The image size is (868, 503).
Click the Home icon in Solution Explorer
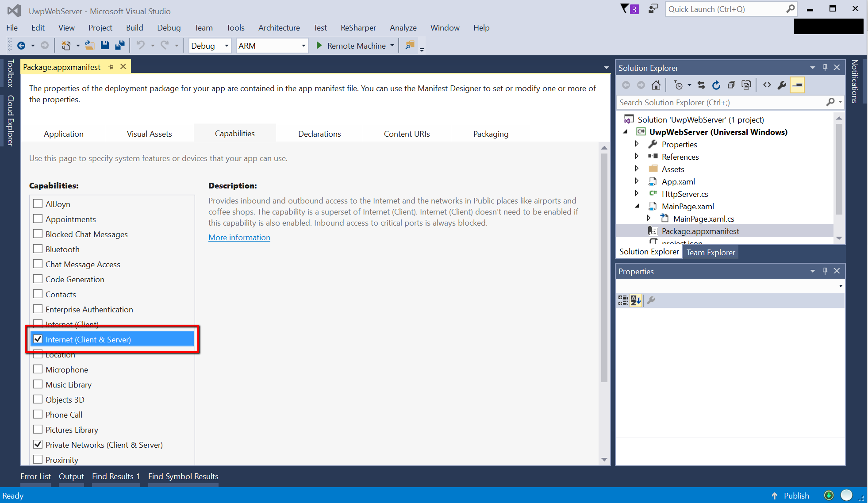click(x=656, y=85)
